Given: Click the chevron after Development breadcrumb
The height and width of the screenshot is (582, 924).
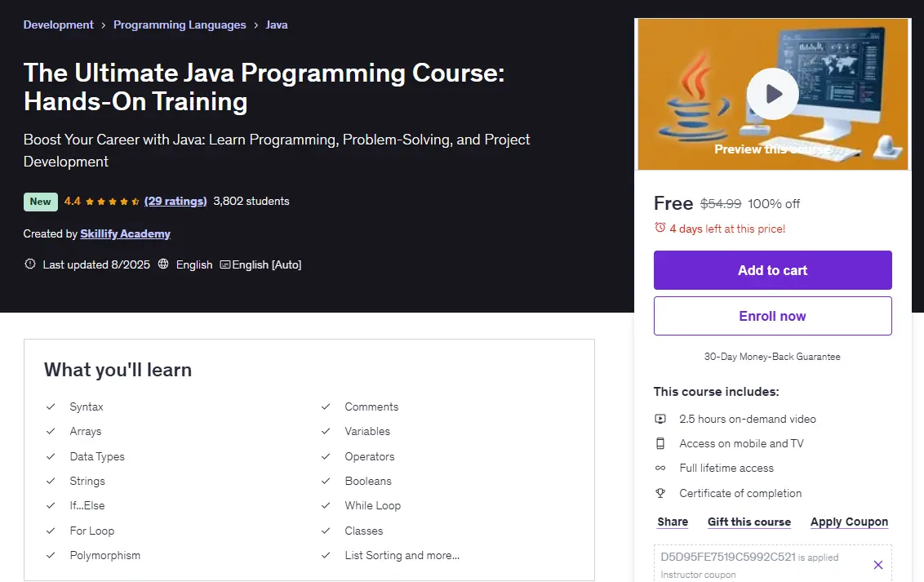Looking at the screenshot, I should pos(103,25).
